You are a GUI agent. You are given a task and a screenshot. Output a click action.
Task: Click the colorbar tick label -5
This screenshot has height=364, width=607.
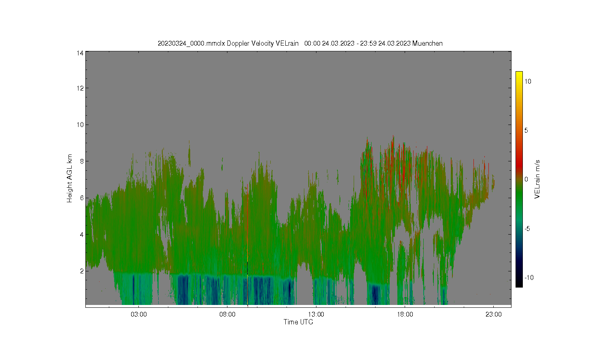pyautogui.click(x=528, y=229)
